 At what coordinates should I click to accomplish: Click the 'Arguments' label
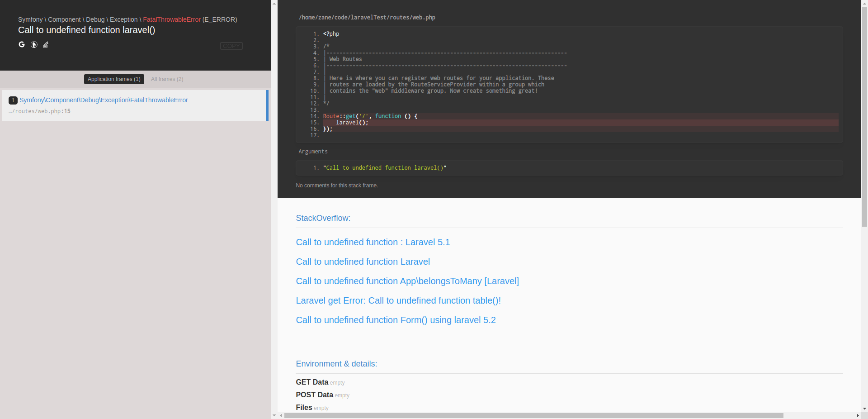tap(313, 152)
